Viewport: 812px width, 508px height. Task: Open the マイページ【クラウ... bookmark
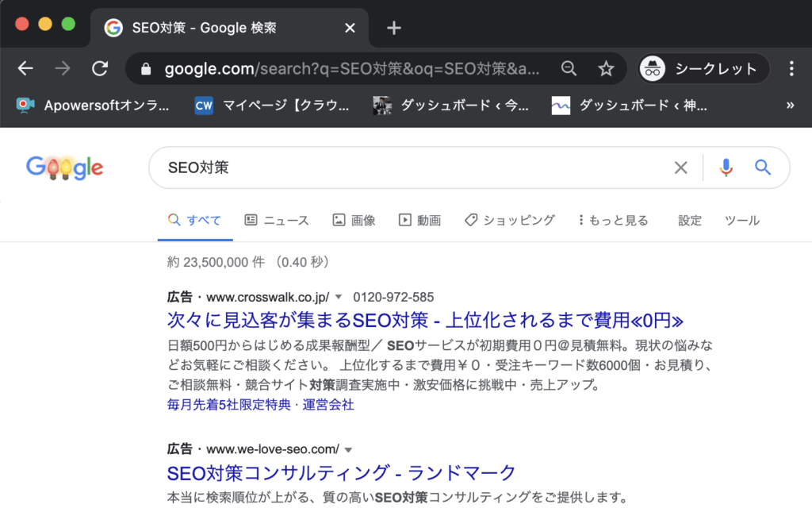pyautogui.click(x=272, y=106)
